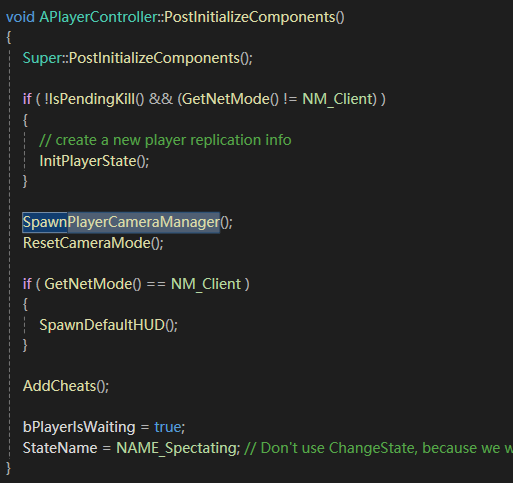Image resolution: width=513 pixels, height=483 pixels.
Task: Click the bPlayerIsWaiting variable
Action: pos(79,427)
